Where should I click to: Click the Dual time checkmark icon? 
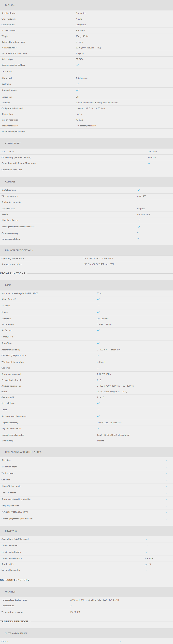point(77,84)
